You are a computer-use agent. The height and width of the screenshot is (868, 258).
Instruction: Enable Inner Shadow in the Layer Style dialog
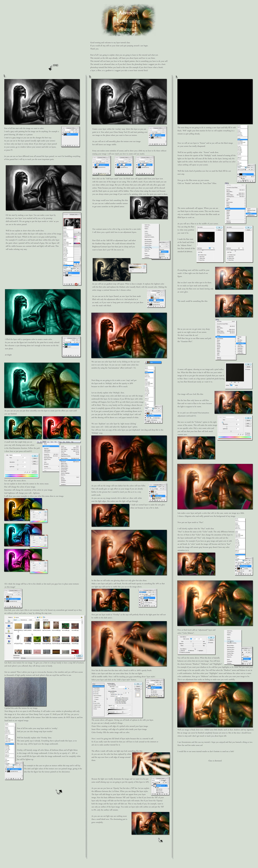click(93, 690)
